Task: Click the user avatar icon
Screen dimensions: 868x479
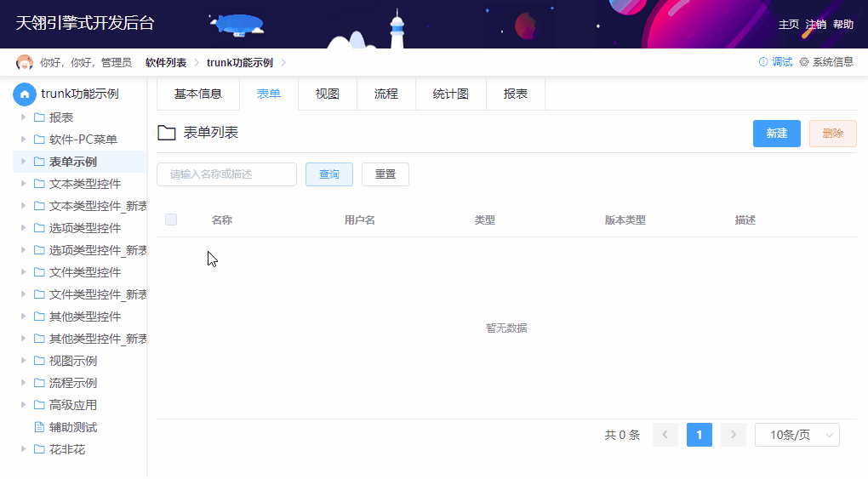Action: 25,62
